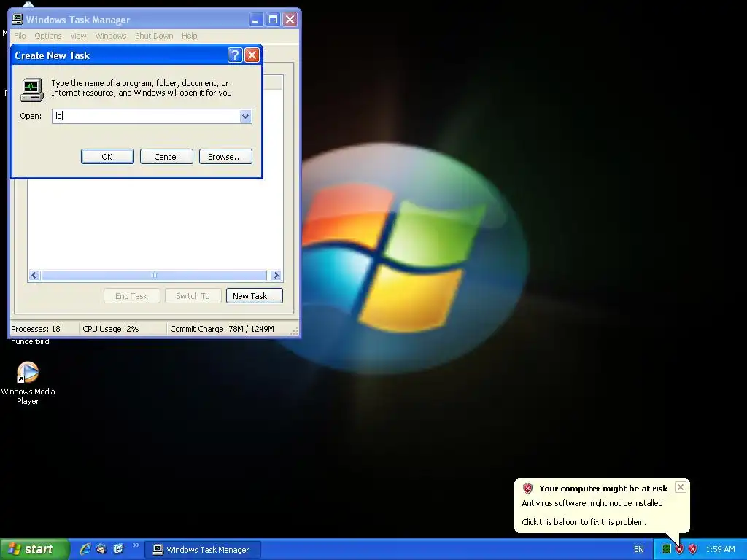Select the Windows Media Player desktop icon

point(28,384)
